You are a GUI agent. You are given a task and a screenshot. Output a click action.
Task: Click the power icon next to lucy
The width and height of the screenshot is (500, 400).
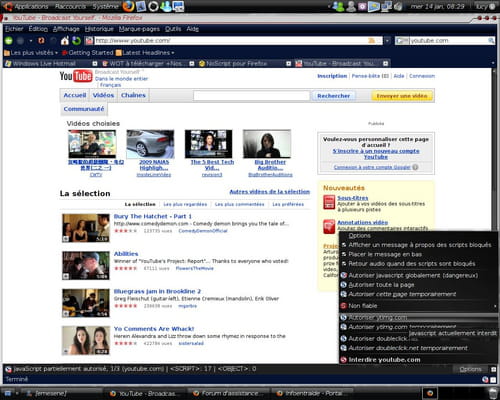click(492, 6)
